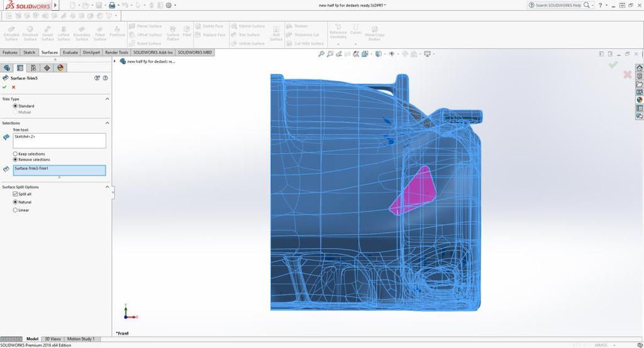The image size is (644, 348).
Task: Open the Motion Study 1 bottom tab
Action: pos(80,339)
